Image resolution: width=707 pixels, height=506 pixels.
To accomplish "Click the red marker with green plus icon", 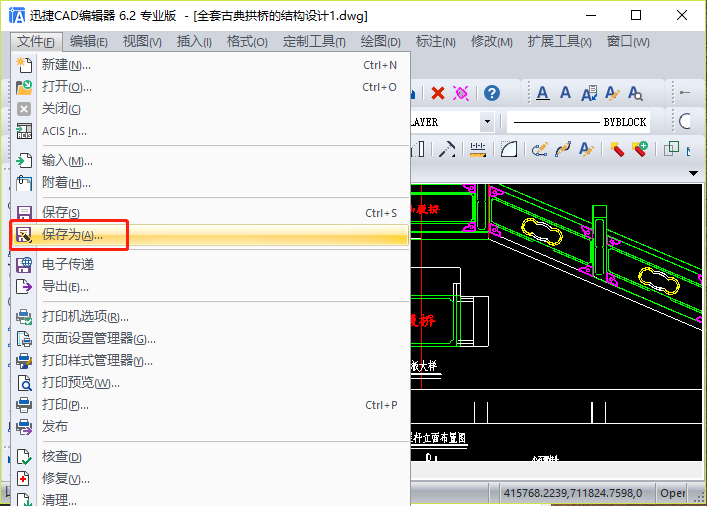I will pos(640,149).
